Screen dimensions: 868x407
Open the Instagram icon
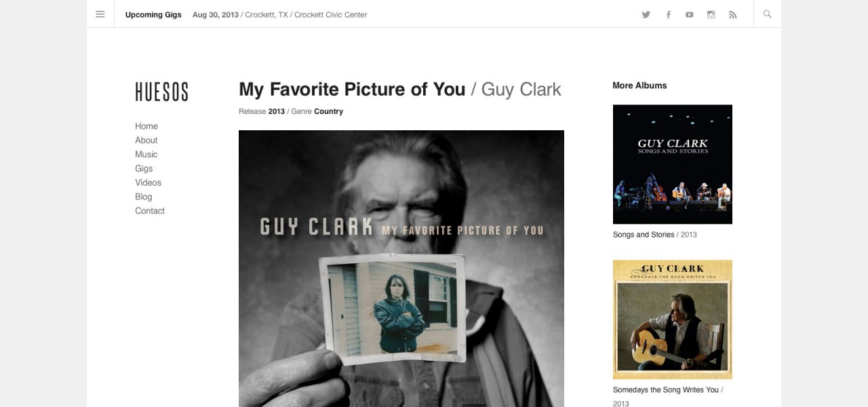click(x=711, y=14)
